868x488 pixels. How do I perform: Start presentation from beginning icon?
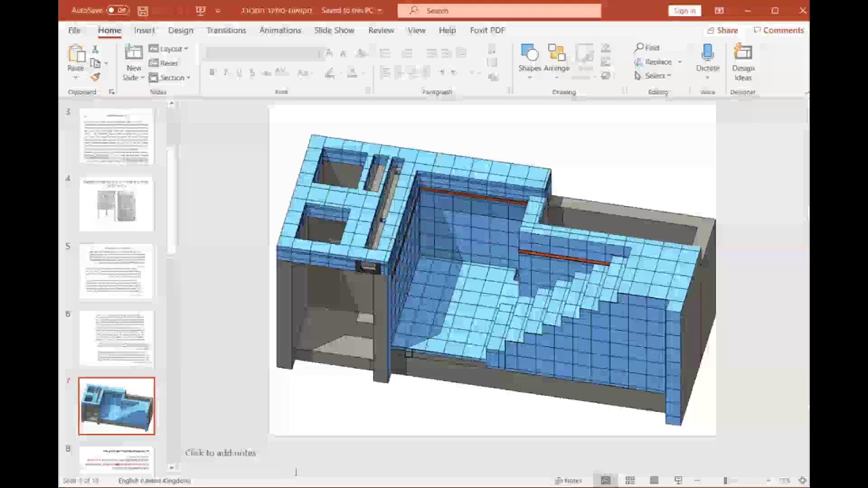pos(200,11)
